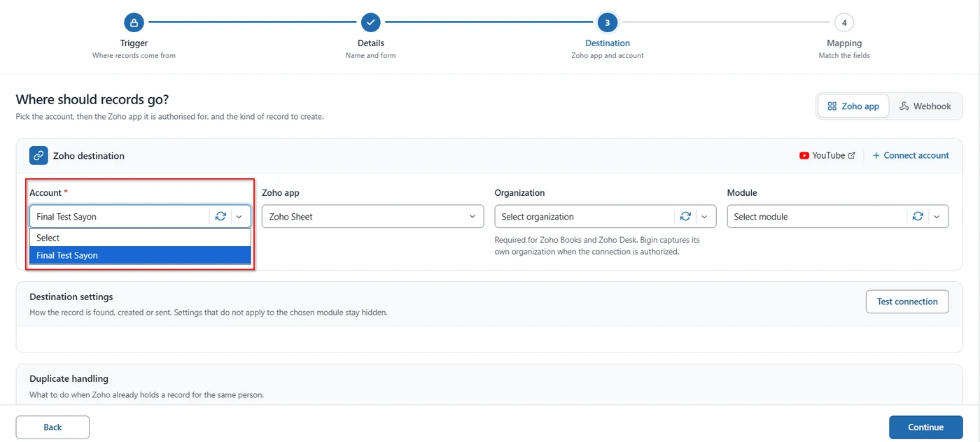Expand the Account dropdown chevron
Screen dimensions: 980x442
point(239,217)
